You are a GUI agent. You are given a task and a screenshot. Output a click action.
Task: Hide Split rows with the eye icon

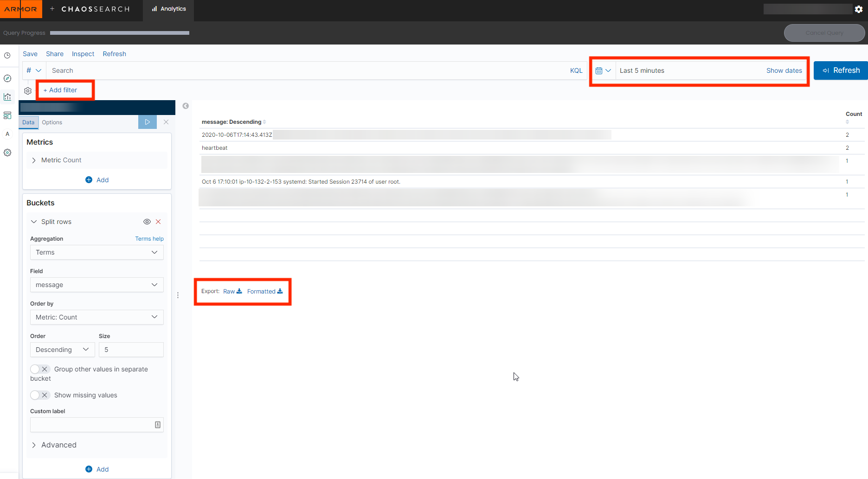(x=147, y=222)
